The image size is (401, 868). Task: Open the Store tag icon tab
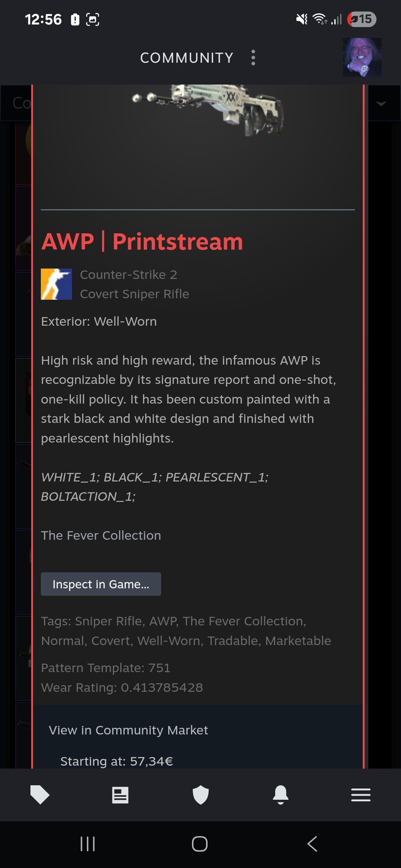click(x=40, y=795)
